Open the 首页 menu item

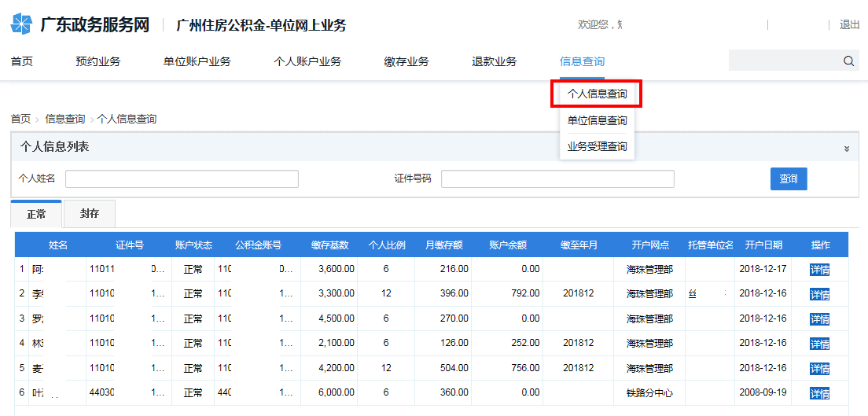coord(22,61)
